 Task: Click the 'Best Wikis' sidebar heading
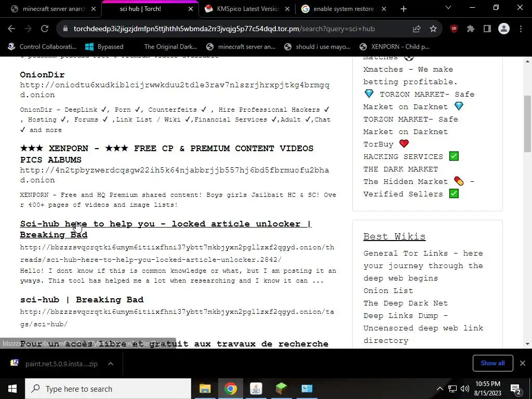click(x=394, y=236)
